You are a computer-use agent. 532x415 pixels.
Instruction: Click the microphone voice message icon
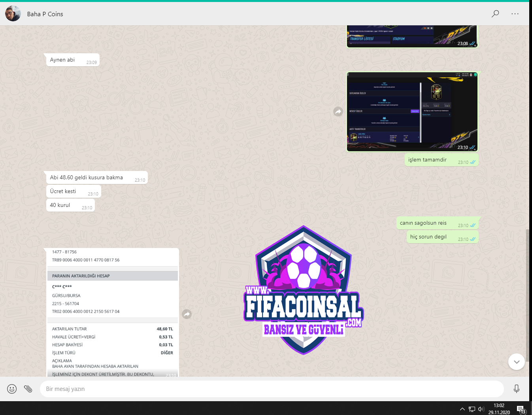pyautogui.click(x=516, y=389)
